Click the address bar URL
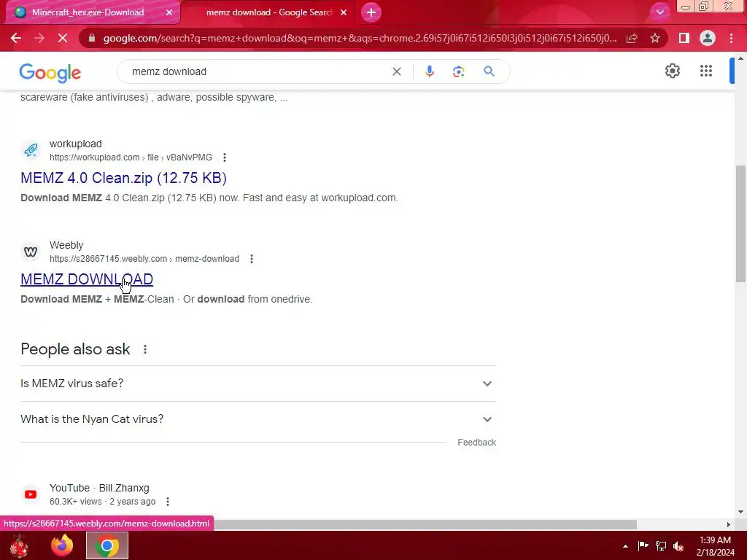This screenshot has width=747, height=560. pos(360,38)
